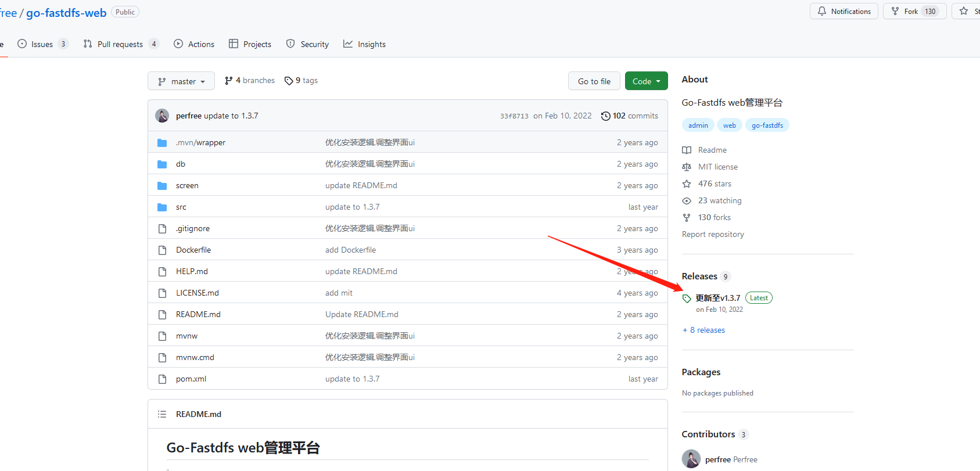Click the Notifications bell icon
Screen dimensions: 980x471
(x=821, y=11)
